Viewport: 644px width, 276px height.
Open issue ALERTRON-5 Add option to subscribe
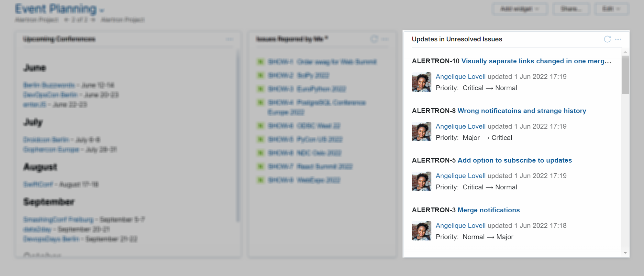point(514,160)
